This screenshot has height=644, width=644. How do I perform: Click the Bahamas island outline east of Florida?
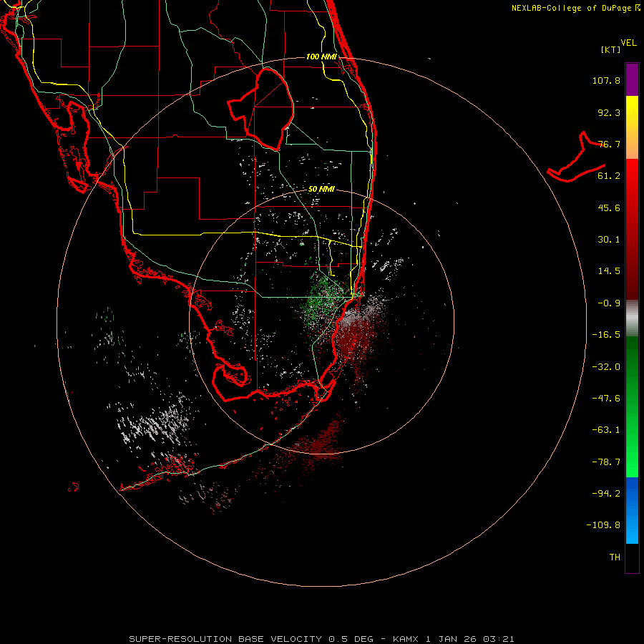[577, 157]
